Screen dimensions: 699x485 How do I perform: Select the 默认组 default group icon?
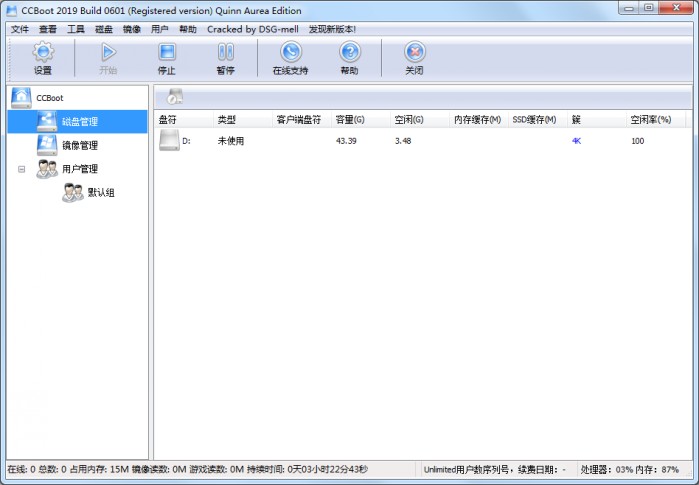tap(73, 193)
